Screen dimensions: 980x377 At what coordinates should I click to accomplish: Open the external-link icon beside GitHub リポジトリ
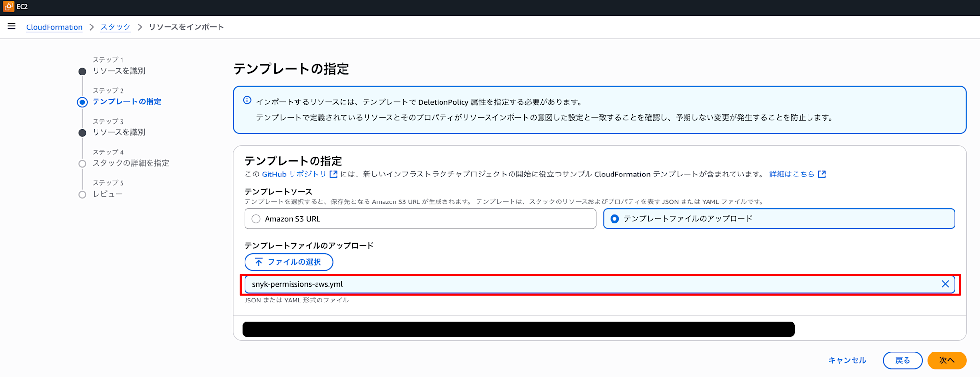point(333,175)
